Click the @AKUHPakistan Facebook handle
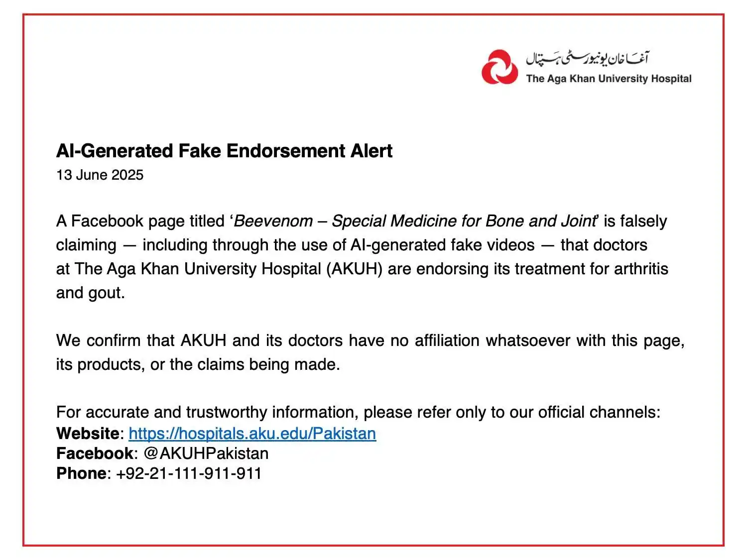Screen dimensions: 747x560 click(x=206, y=453)
